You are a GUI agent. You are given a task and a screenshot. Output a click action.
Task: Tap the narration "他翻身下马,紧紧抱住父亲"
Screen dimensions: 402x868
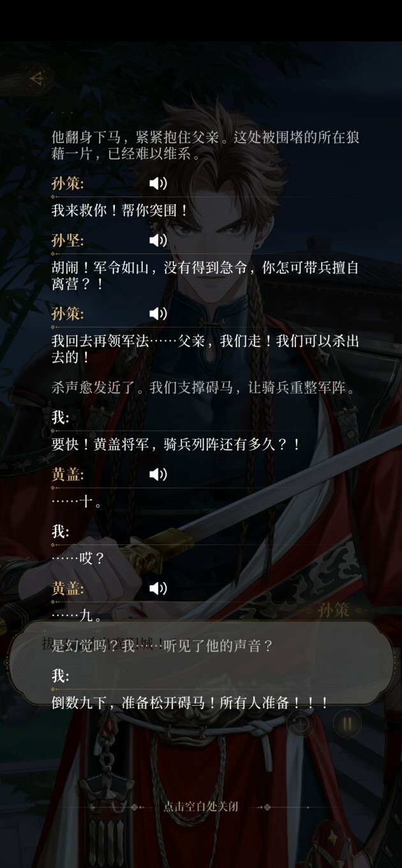(x=205, y=145)
